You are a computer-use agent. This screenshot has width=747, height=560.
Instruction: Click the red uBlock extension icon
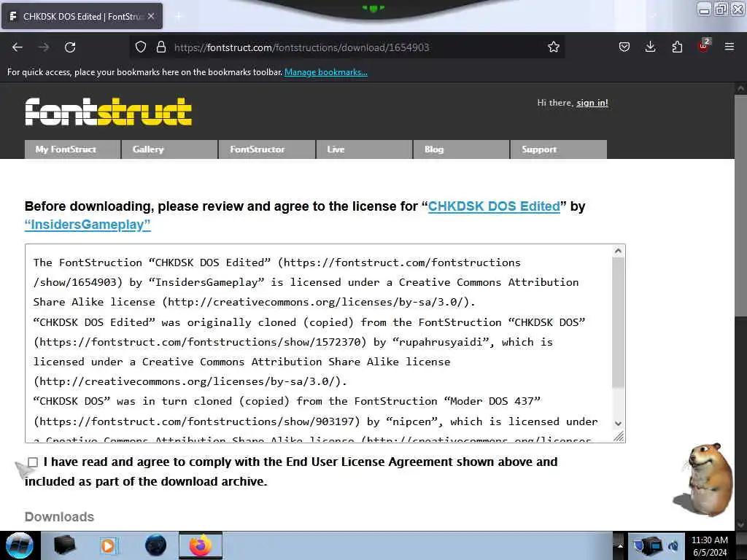point(704,46)
